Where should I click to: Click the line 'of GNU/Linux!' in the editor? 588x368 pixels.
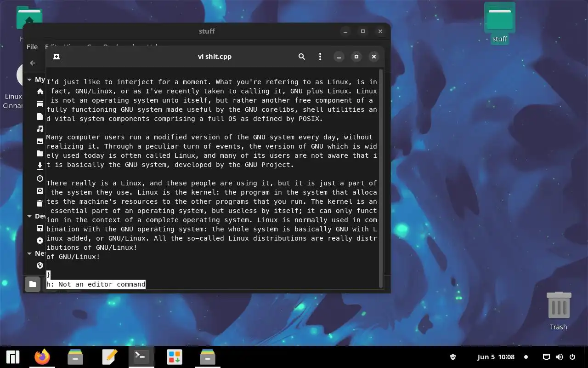coord(73,257)
